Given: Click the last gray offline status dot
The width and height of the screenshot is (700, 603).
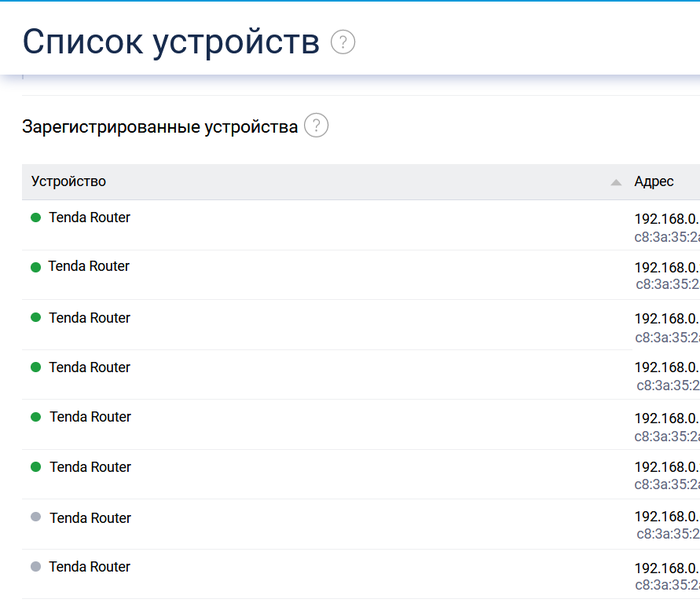Looking at the screenshot, I should pos(36,567).
